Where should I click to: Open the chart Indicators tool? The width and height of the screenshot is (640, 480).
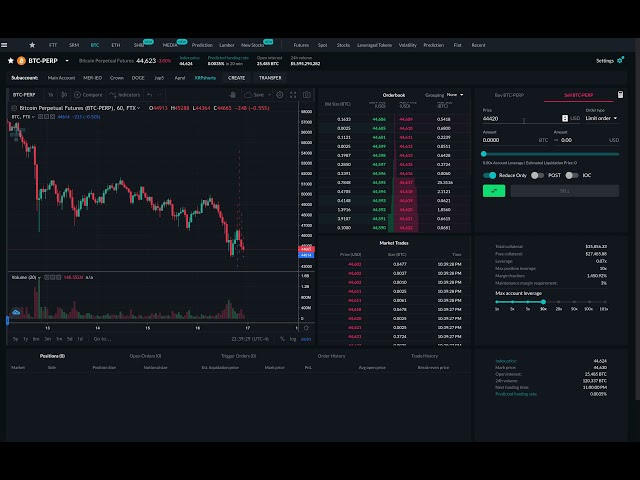[124, 95]
